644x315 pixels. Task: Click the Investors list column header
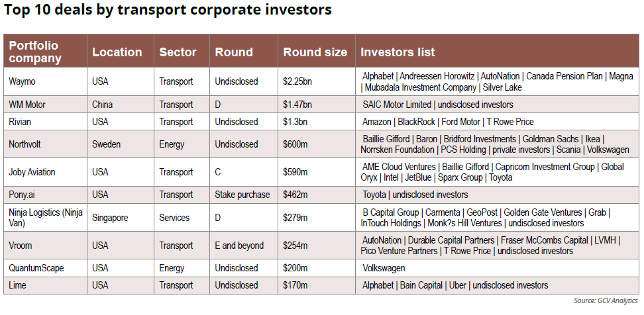pyautogui.click(x=398, y=52)
